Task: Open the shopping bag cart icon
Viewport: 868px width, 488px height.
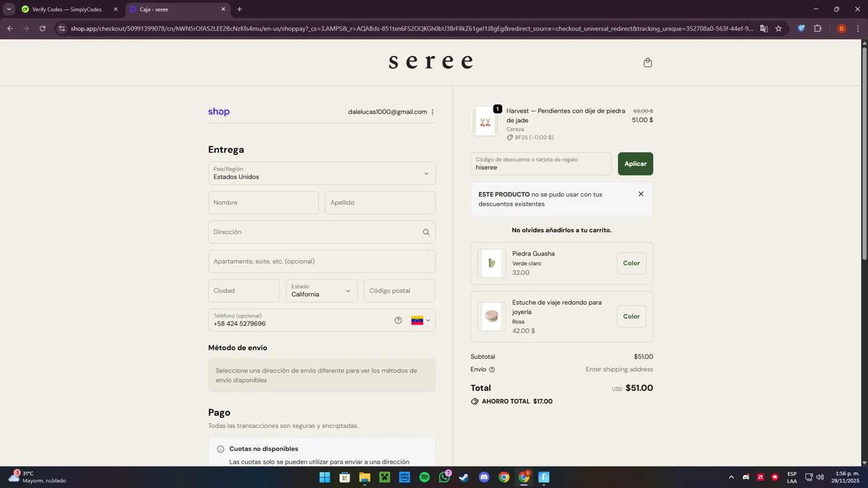Action: pyautogui.click(x=648, y=62)
